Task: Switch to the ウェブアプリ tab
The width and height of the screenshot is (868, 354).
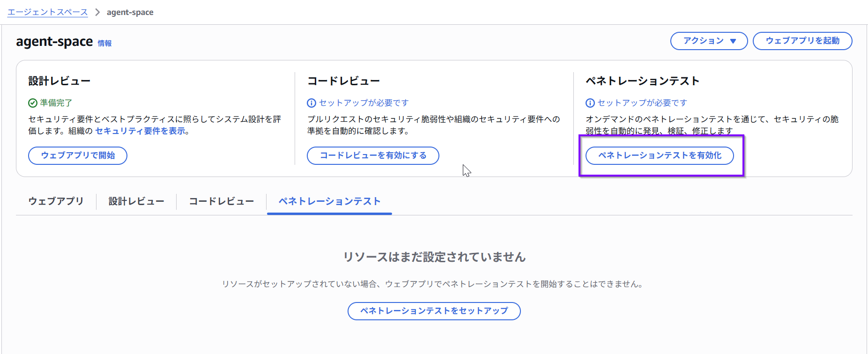Action: pyautogui.click(x=56, y=201)
